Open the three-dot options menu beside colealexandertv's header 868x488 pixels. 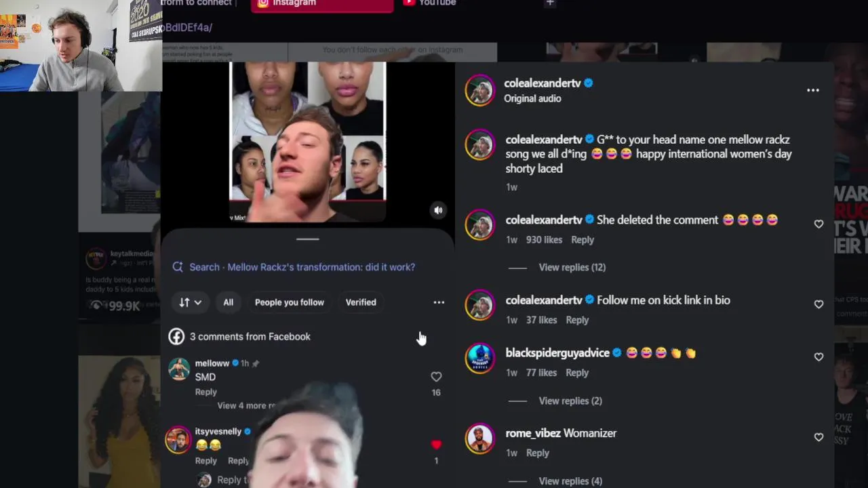tap(812, 90)
